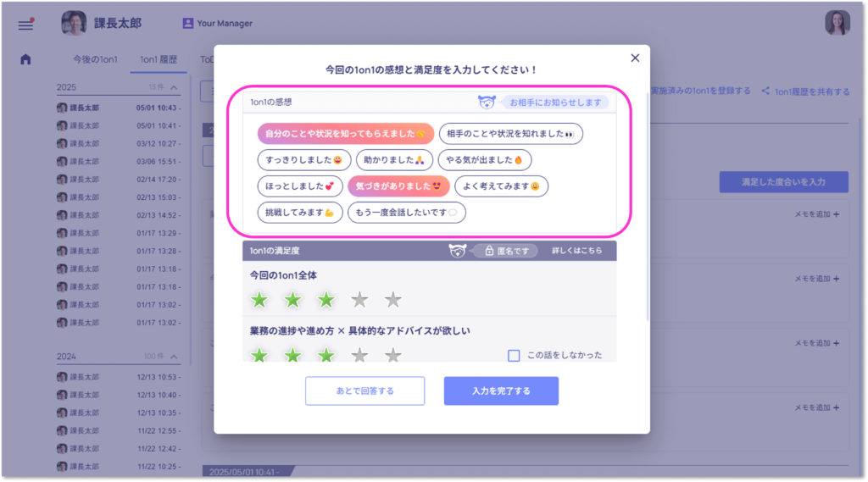The width and height of the screenshot is (868, 482).
Task: Set 今回の1on1全体 rating to second star
Action: coord(292,300)
